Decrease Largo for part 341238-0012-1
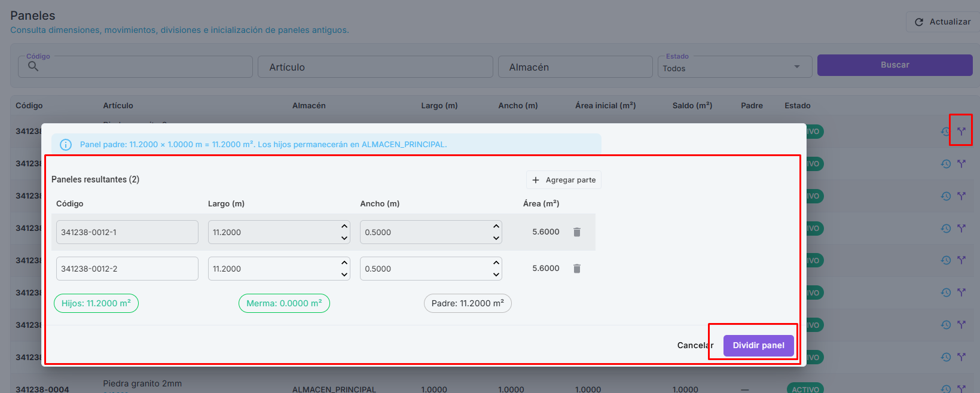Viewport: 980px width, 393px height. point(344,238)
